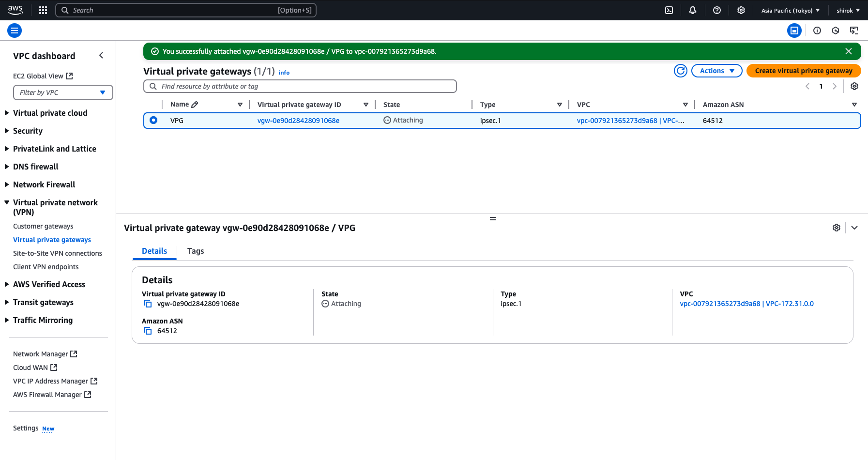Screen dimensions: 868x460
Task: Open the Asia Pacific (Tokyo) region selector
Action: tap(791, 10)
